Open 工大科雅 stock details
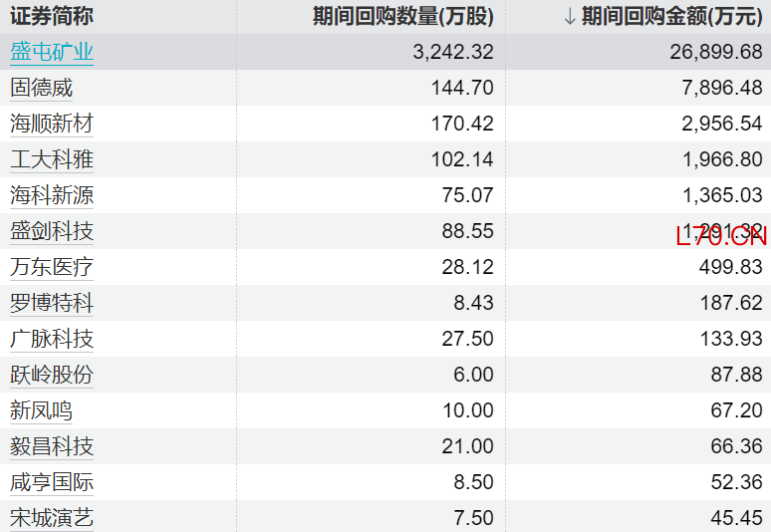The width and height of the screenshot is (771, 532). coord(52,159)
